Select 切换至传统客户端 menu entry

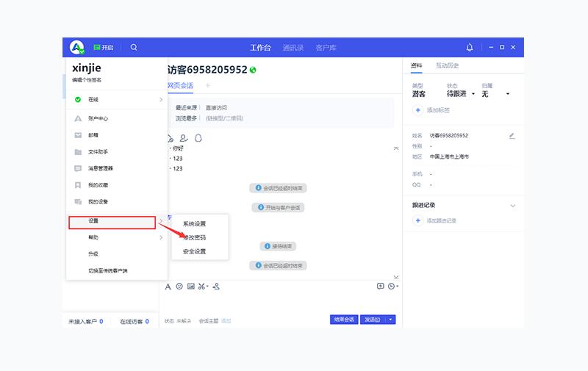click(x=107, y=270)
